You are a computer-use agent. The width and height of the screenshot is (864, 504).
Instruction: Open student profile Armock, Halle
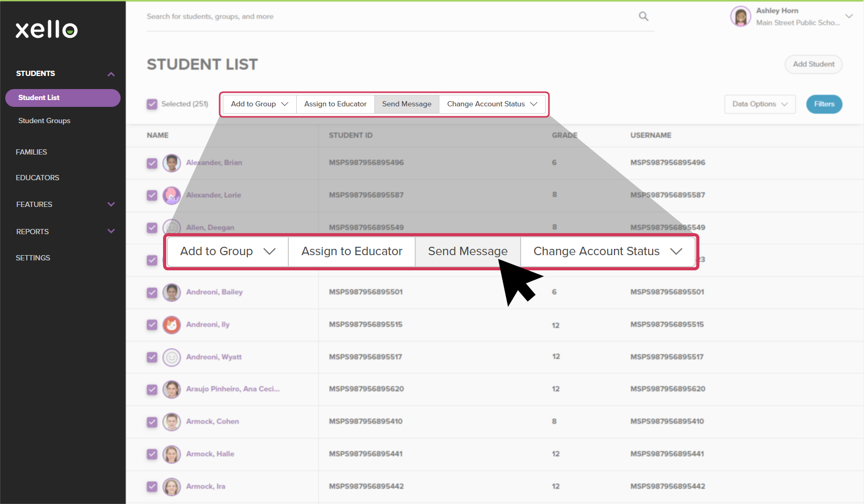[210, 454]
